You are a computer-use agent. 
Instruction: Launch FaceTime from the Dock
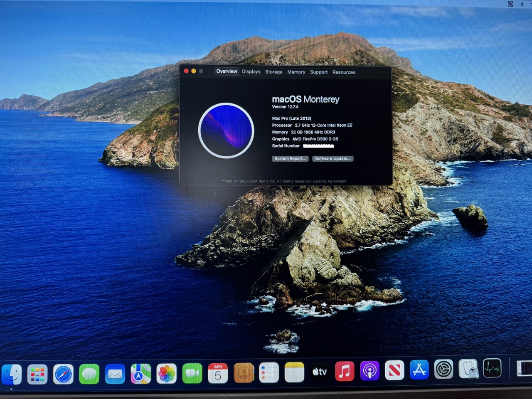click(x=192, y=373)
